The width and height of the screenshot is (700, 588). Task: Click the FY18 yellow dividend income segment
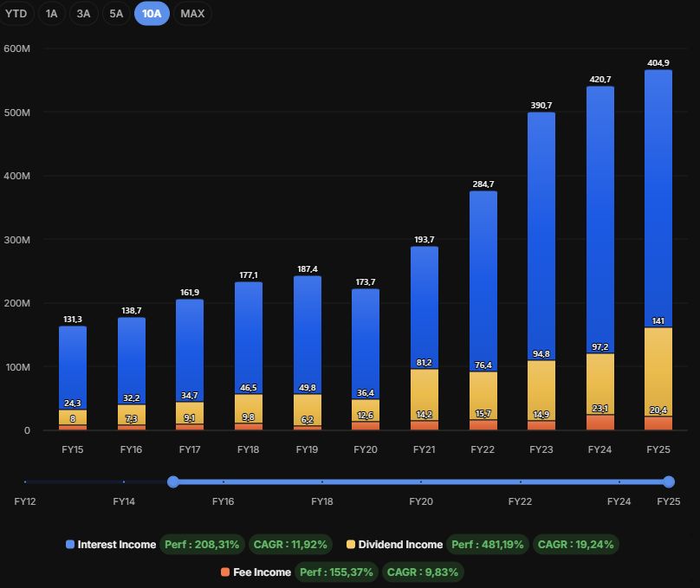coord(249,407)
